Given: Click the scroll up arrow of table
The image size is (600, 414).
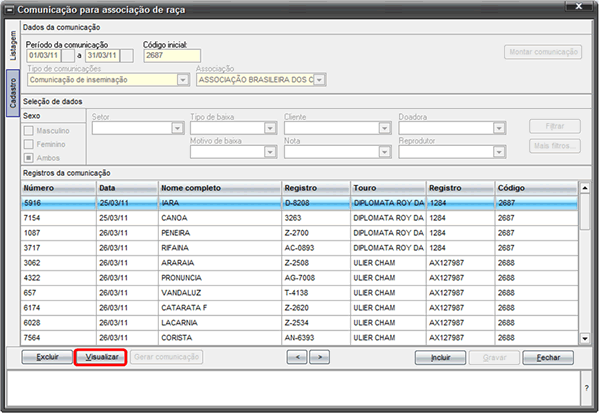Looking at the screenshot, I should point(585,188).
